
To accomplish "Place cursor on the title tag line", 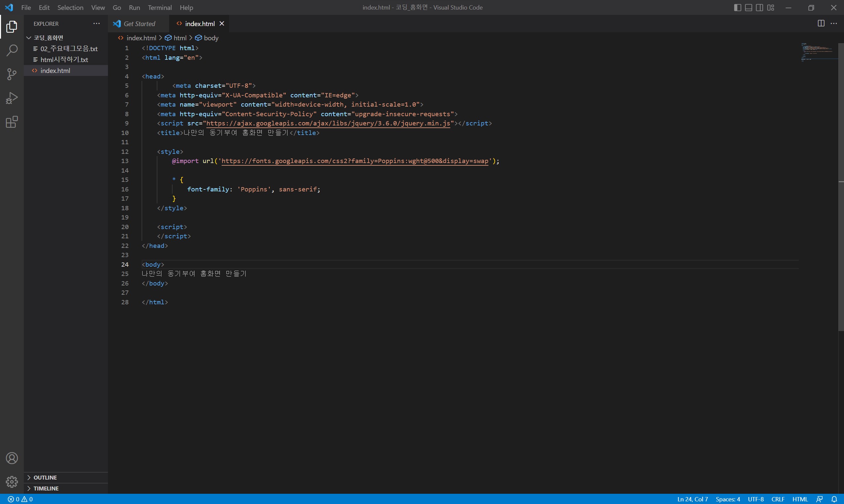I will coord(238,133).
